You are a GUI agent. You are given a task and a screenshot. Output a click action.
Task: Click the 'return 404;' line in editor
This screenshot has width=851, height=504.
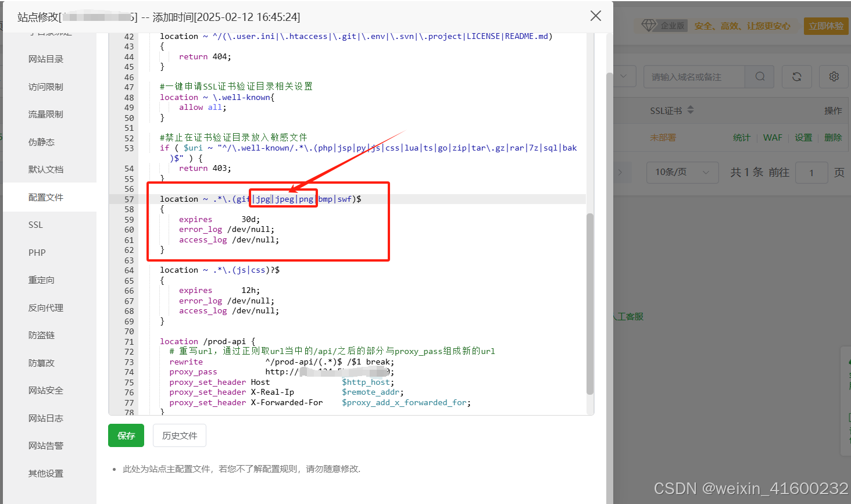click(205, 56)
